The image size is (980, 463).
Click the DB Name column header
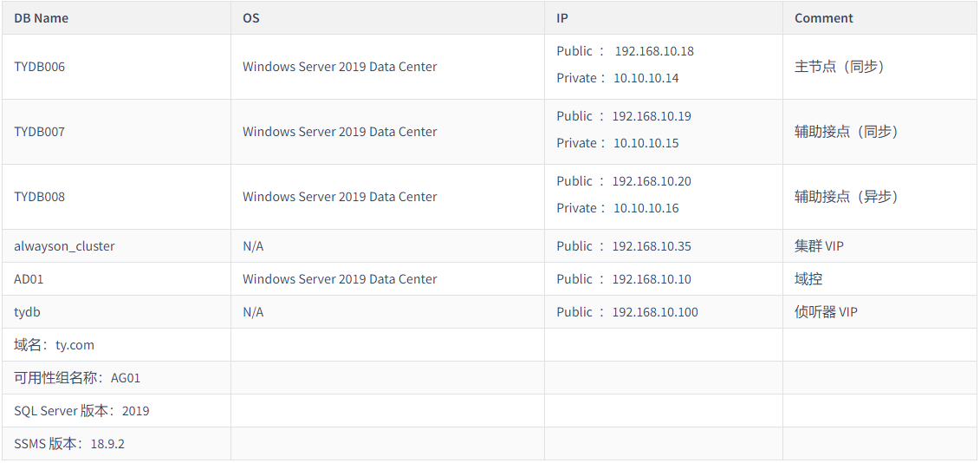41,18
